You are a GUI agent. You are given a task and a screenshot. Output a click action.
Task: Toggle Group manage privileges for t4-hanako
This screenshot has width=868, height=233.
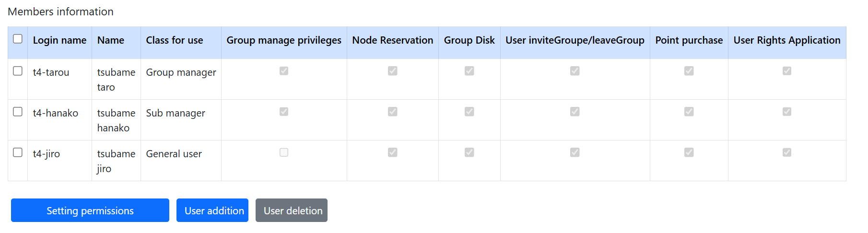pos(284,112)
